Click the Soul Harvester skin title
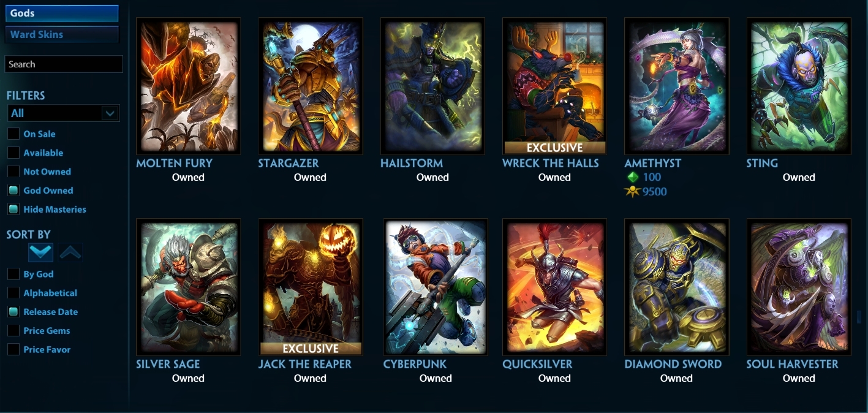The width and height of the screenshot is (868, 413). tap(792, 364)
